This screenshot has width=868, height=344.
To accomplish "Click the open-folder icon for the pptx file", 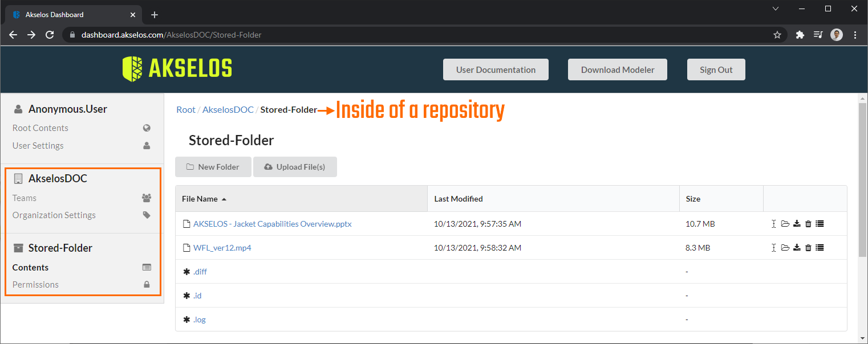I will point(785,224).
